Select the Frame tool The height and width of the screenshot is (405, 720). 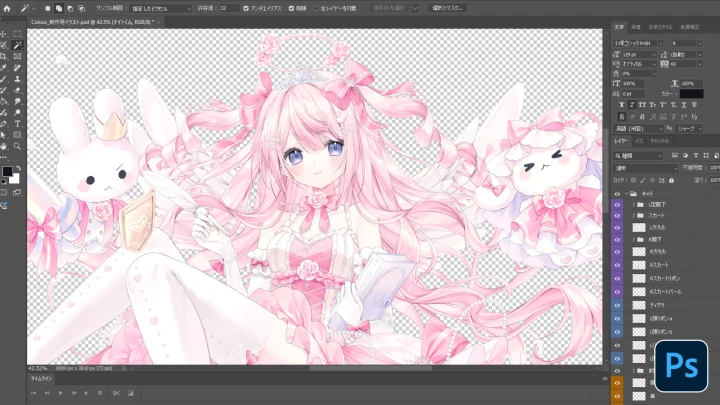[17, 56]
